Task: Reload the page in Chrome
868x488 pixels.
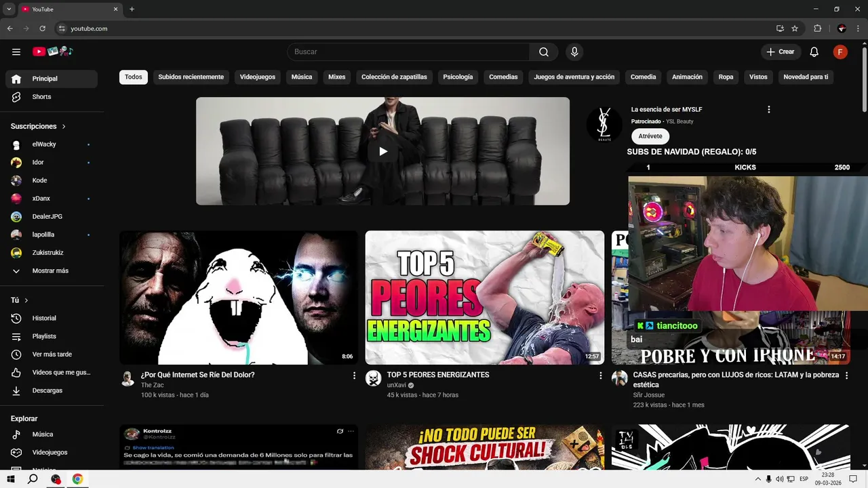Action: tap(42, 28)
